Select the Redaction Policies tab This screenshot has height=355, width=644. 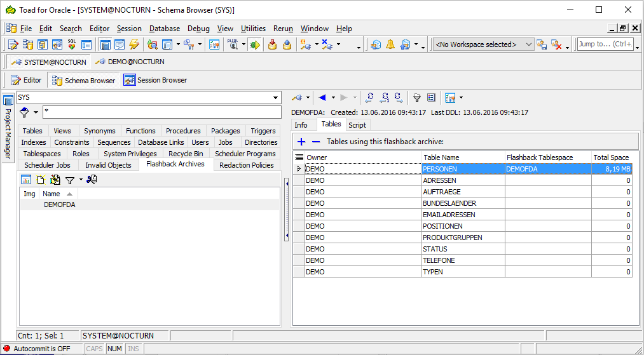(247, 165)
